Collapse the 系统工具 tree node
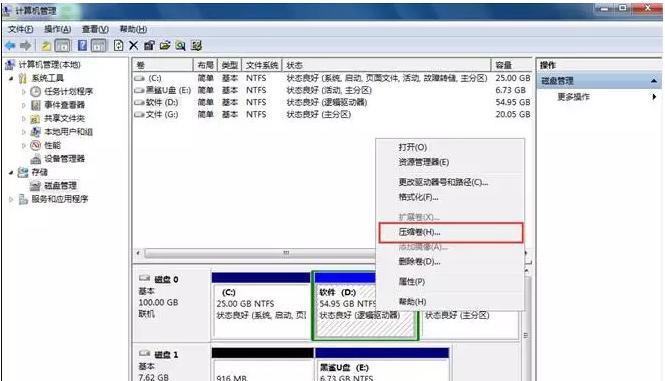This screenshot has height=381, width=665. pyautogui.click(x=11, y=78)
